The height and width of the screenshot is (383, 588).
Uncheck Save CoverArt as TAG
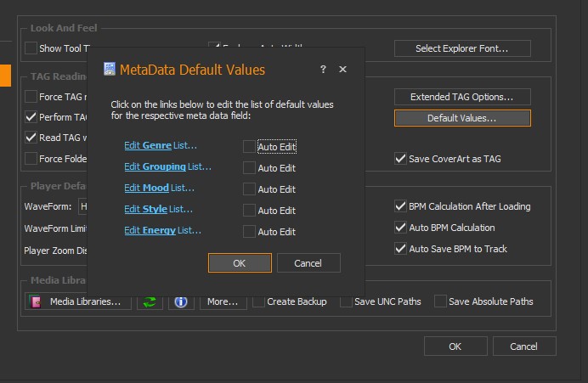point(401,158)
